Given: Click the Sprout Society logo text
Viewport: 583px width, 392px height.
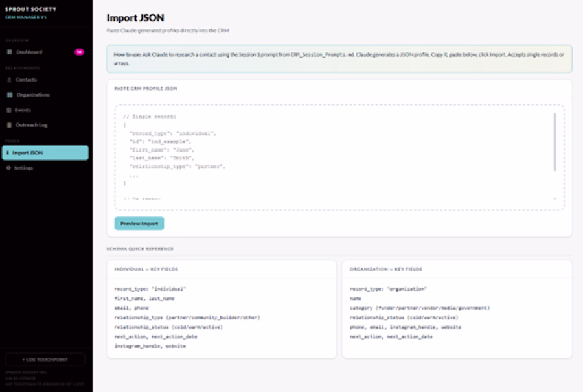Looking at the screenshot, I should [x=31, y=9].
